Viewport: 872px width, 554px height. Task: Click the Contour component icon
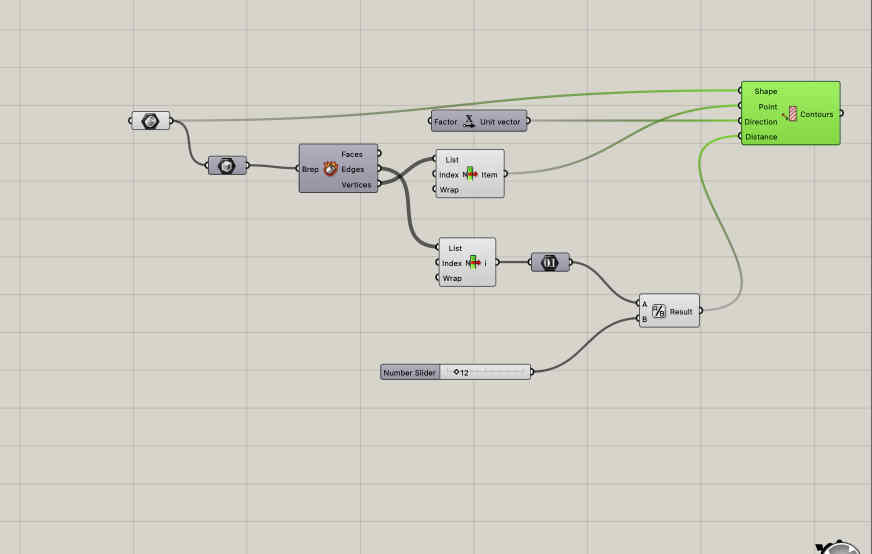tap(790, 113)
